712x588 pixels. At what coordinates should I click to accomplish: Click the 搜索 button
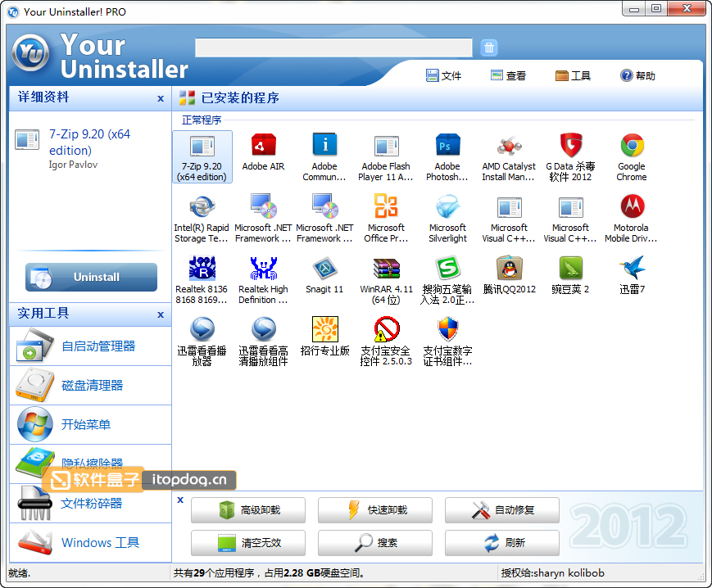375,543
